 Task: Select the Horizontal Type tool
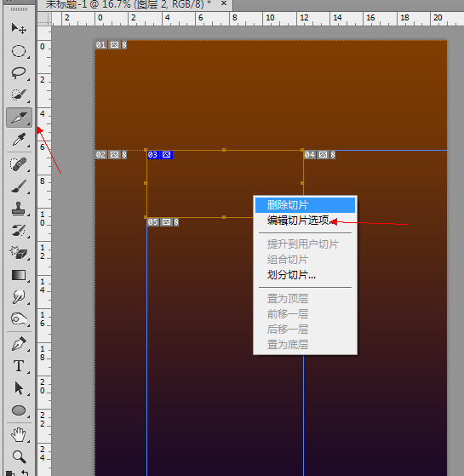19,366
